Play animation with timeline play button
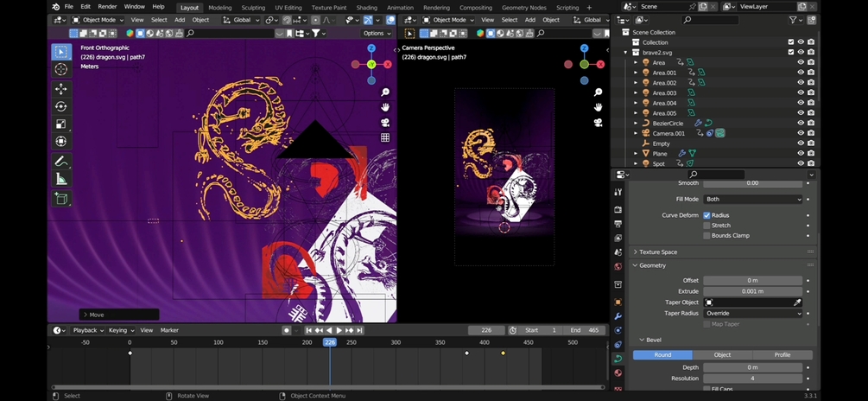 point(339,330)
